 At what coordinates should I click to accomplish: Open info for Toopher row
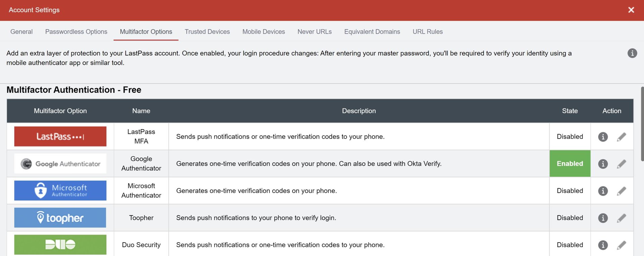603,218
